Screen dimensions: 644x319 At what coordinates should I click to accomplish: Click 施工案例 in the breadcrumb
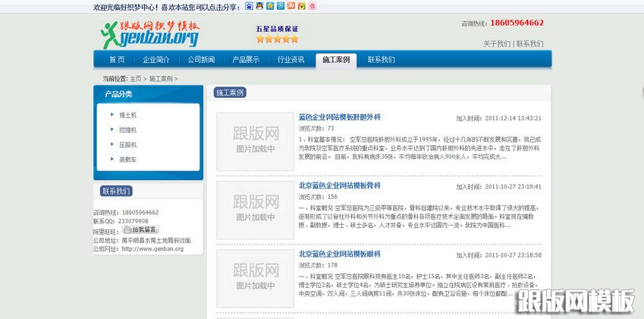(x=161, y=78)
